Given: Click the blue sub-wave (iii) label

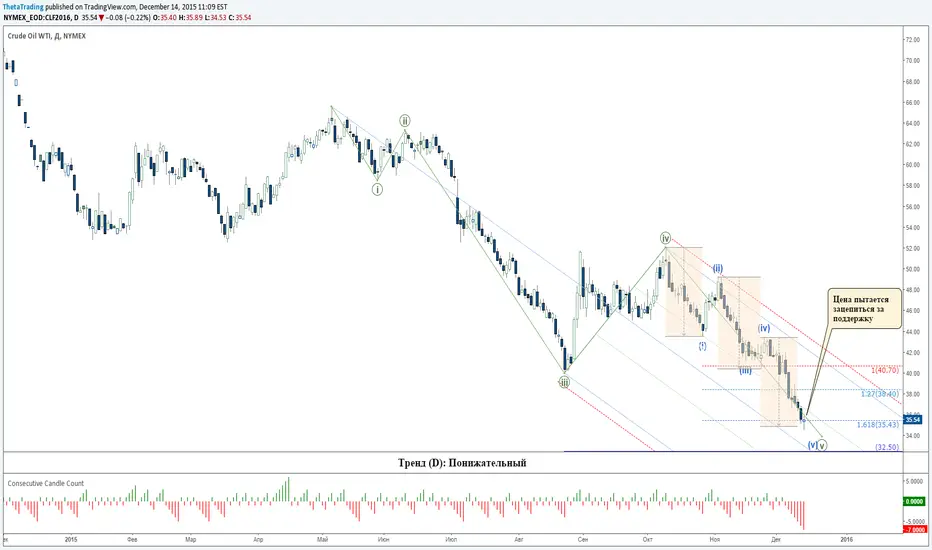Looking at the screenshot, I should coord(745,370).
